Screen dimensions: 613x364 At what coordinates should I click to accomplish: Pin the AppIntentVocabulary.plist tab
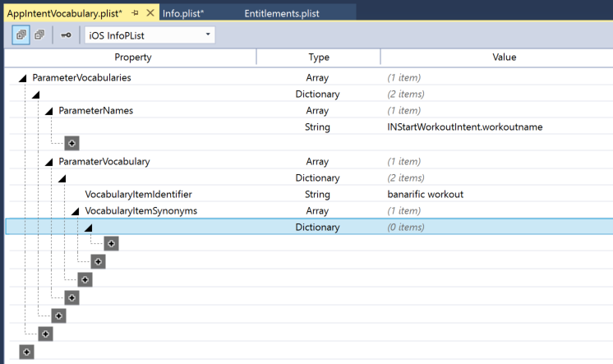coord(135,13)
